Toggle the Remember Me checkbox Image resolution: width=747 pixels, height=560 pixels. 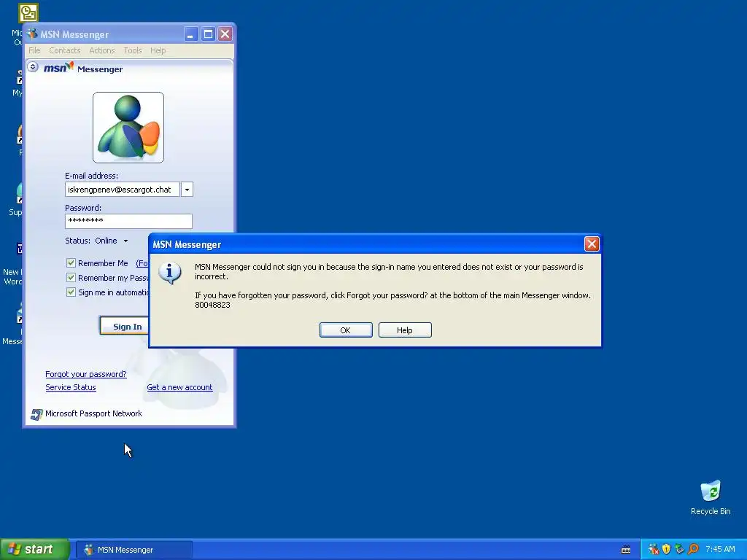click(x=71, y=262)
